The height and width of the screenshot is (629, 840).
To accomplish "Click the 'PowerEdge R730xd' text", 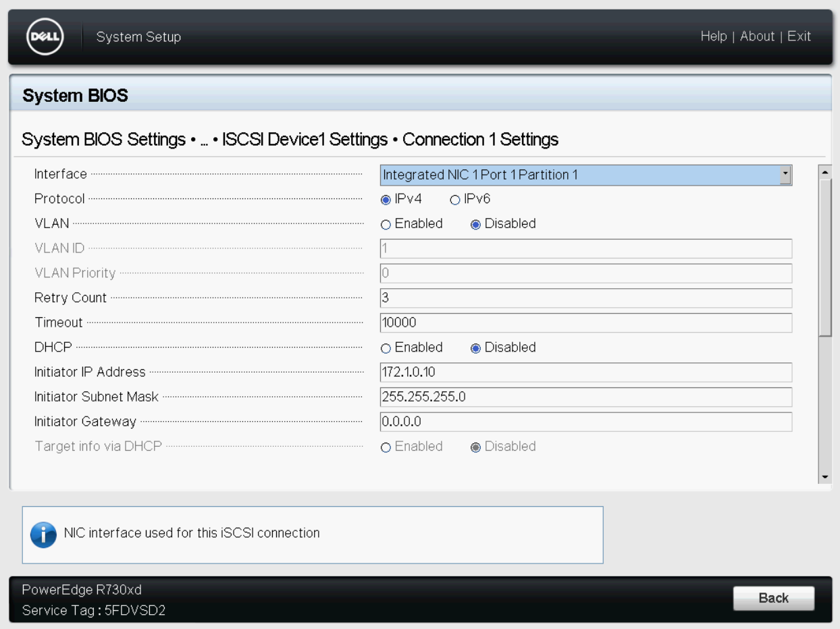I will pyautogui.click(x=82, y=590).
